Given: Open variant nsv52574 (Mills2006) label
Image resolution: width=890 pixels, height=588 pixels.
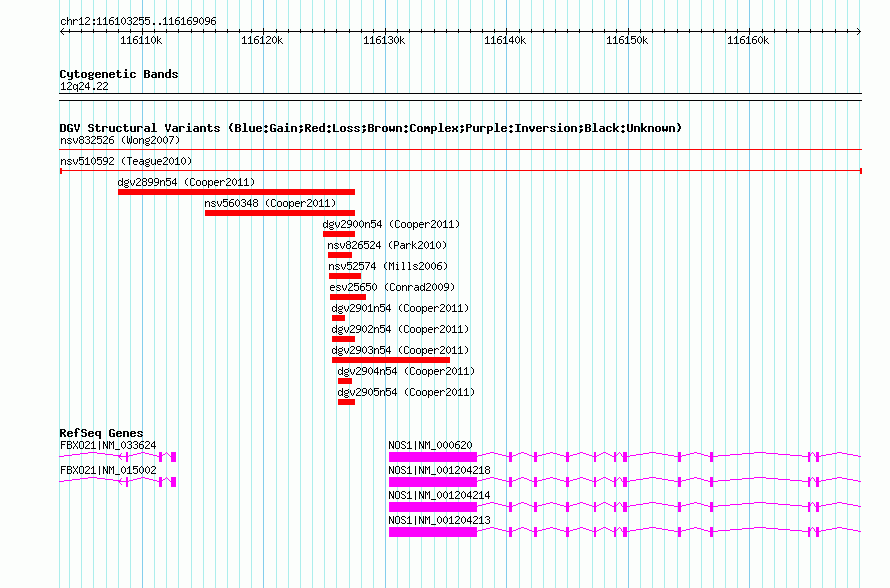Looking at the screenshot, I should point(388,266).
